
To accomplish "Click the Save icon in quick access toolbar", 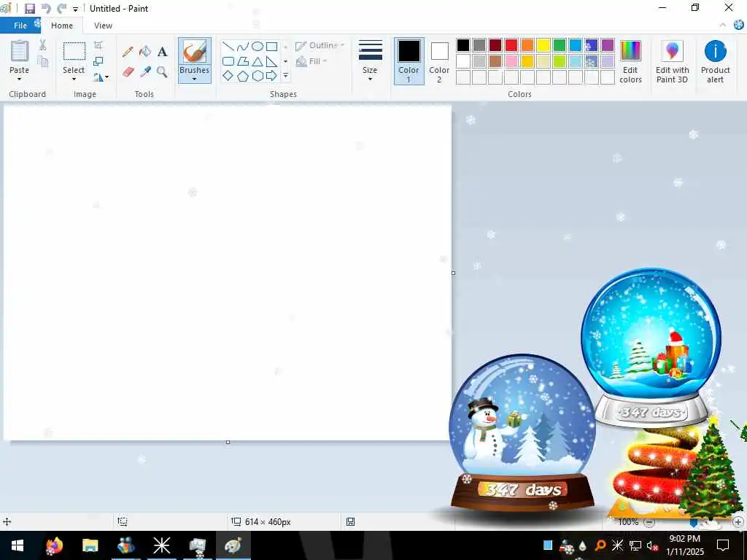I will [29, 9].
